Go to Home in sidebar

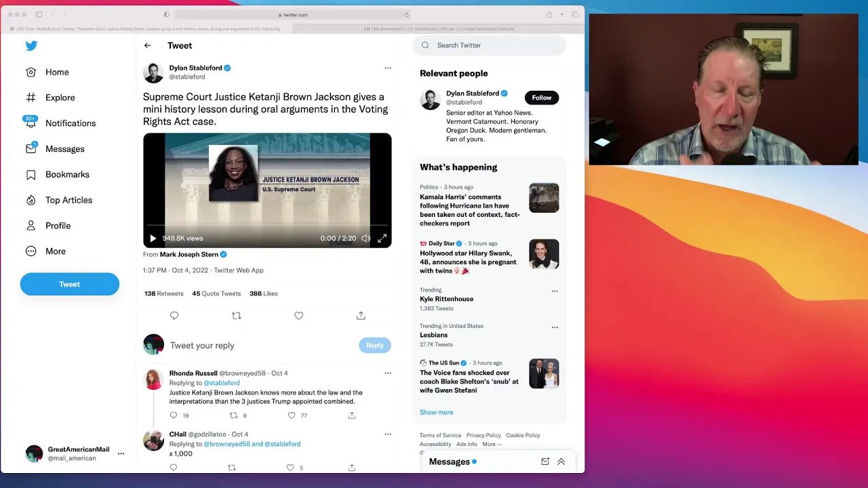[47, 72]
